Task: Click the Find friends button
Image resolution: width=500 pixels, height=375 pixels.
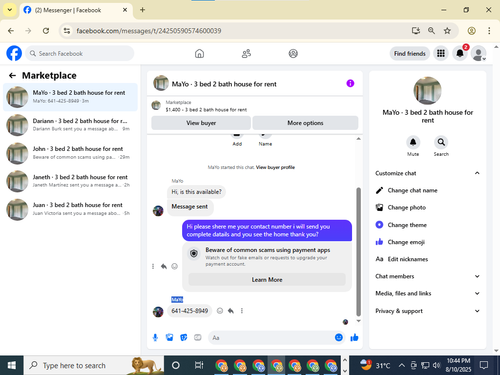Action: 410,53
